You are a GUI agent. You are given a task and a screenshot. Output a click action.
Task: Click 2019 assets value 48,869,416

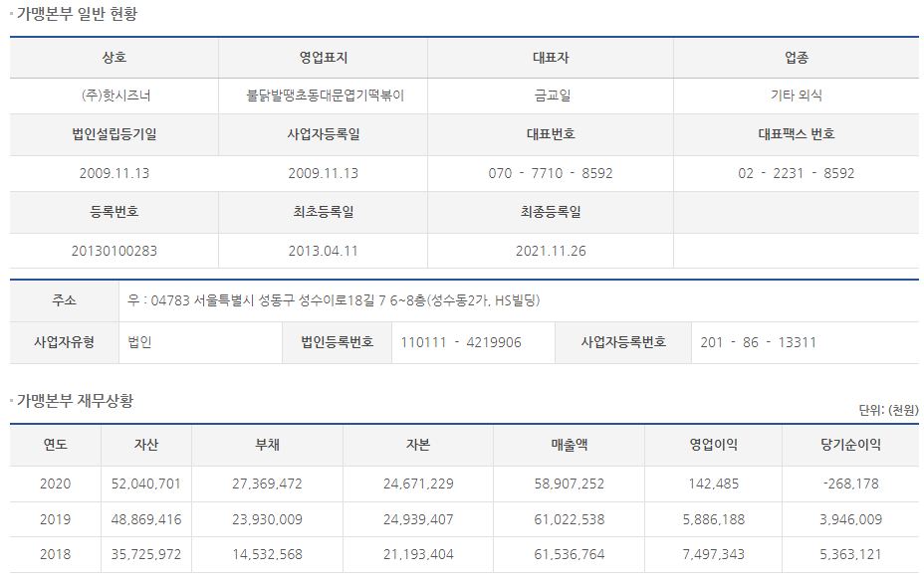tap(146, 519)
